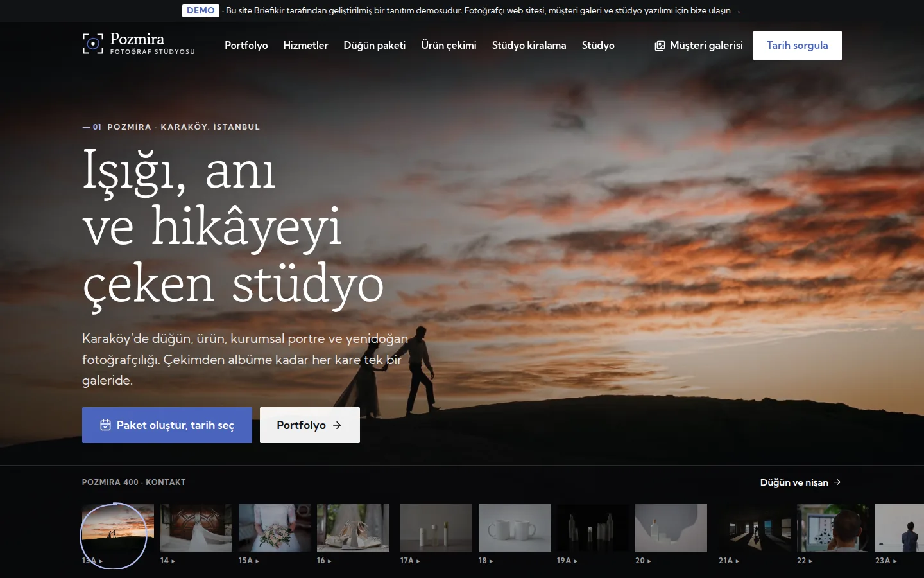
Task: Choose thumbnail 22 with the man
Action: pos(833,528)
